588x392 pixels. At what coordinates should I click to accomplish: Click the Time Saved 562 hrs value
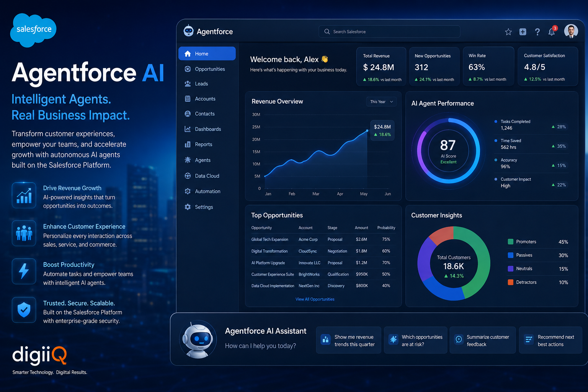[508, 147]
